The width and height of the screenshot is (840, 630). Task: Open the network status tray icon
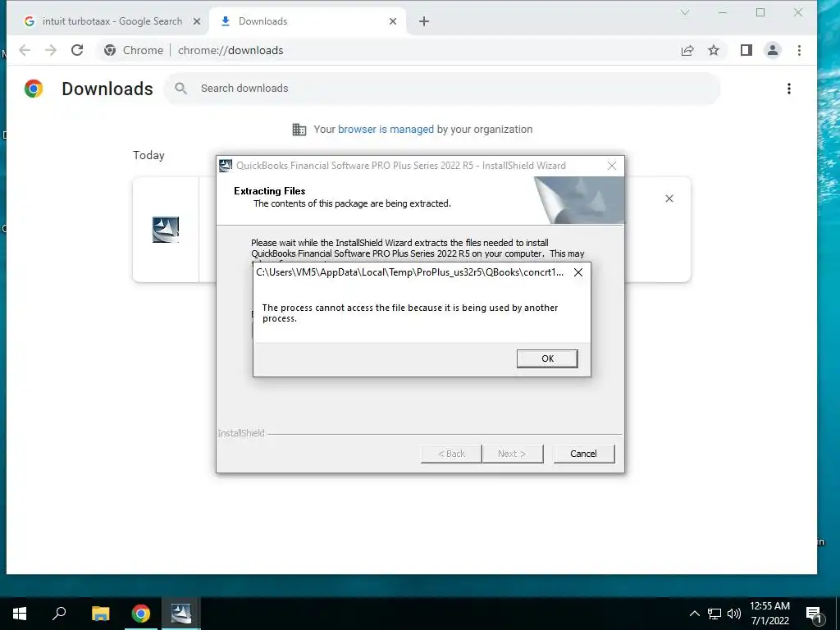pos(714,614)
